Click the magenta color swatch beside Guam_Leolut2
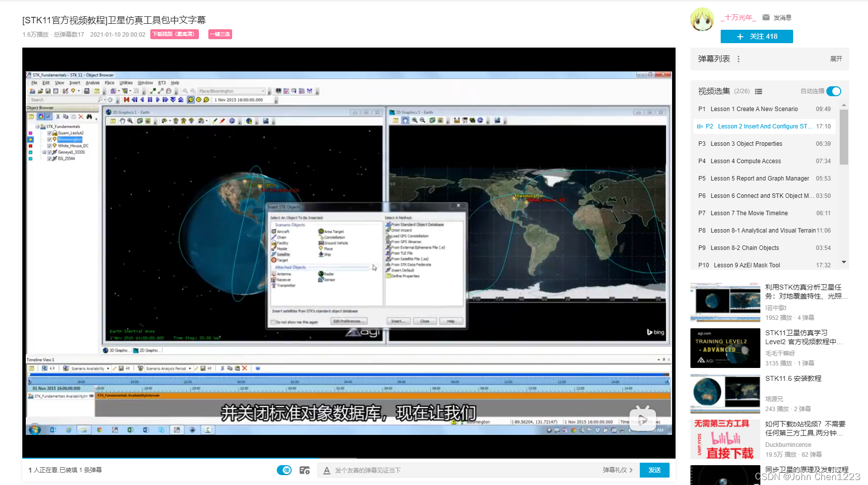The height and width of the screenshot is (485, 868). [x=31, y=133]
